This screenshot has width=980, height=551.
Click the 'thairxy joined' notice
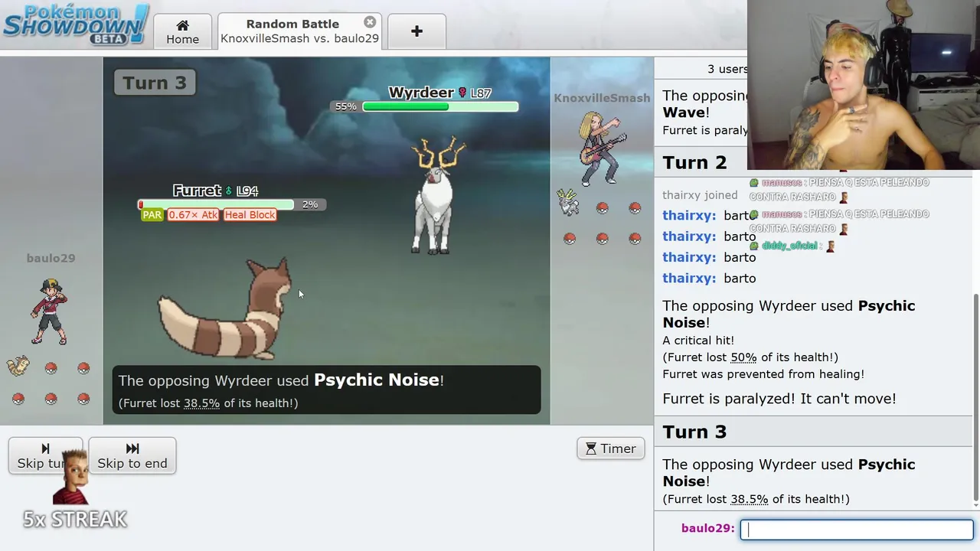pyautogui.click(x=700, y=195)
